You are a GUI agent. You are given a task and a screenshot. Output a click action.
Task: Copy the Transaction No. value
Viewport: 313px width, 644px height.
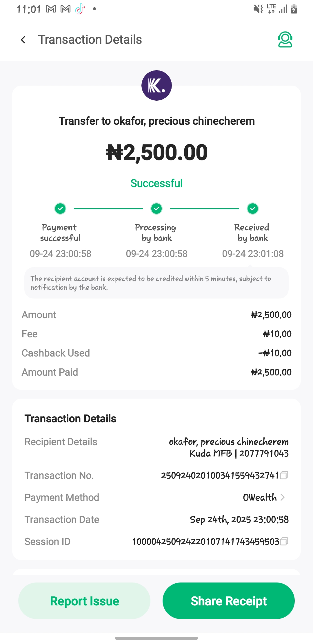coord(284,475)
